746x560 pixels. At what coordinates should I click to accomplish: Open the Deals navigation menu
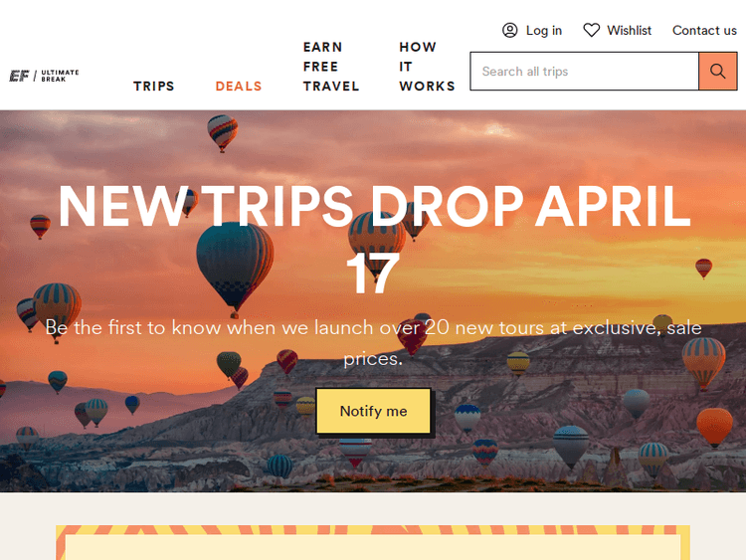(x=239, y=87)
